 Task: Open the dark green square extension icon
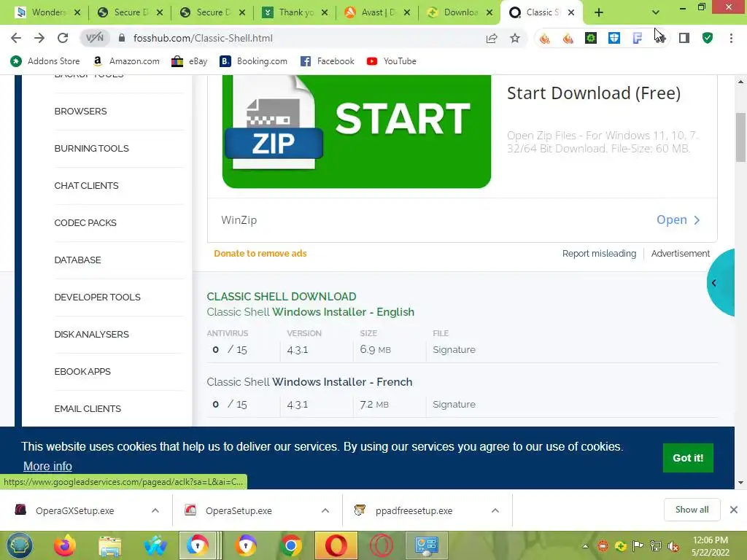[591, 38]
